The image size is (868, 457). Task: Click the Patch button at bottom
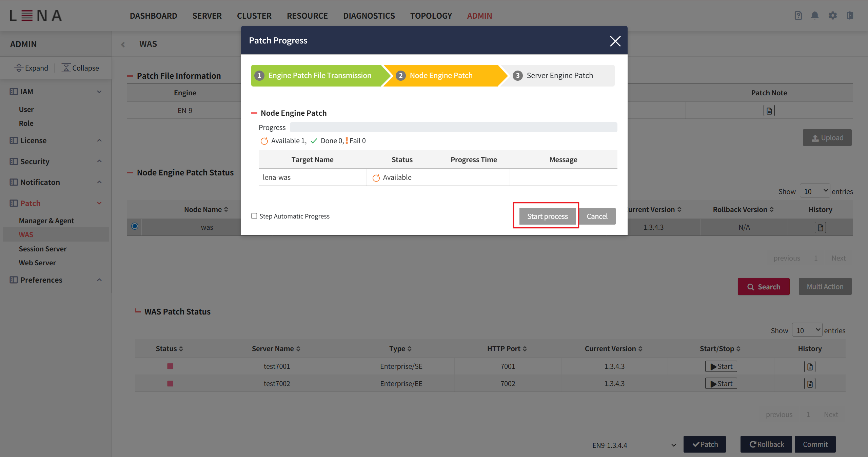705,444
